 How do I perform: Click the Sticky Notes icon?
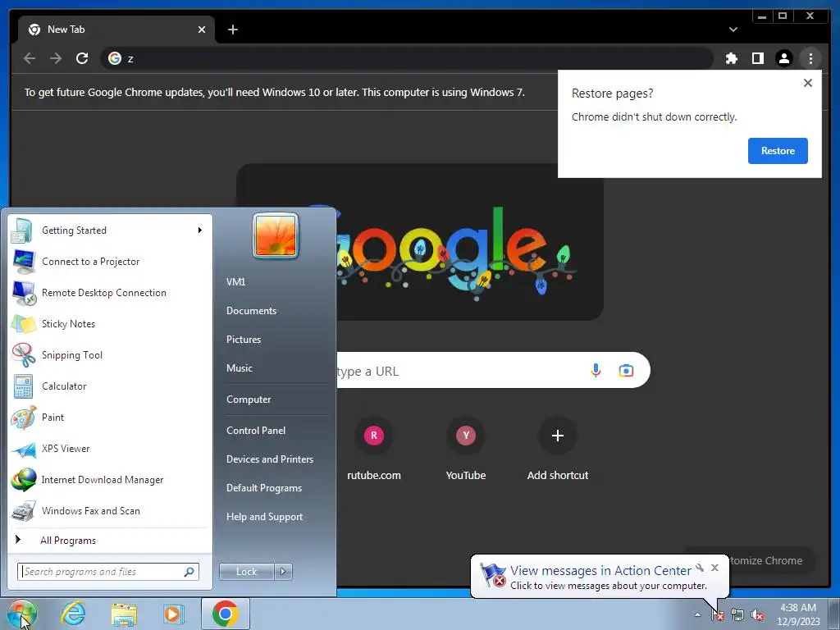coord(23,324)
